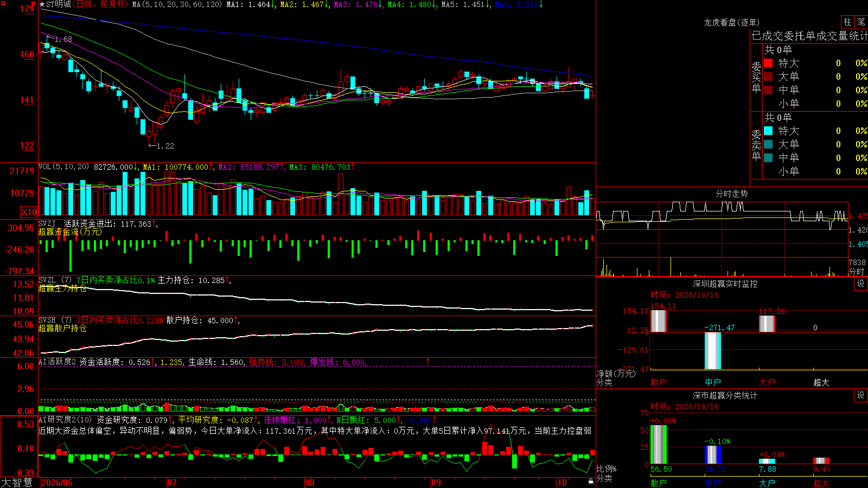Switch 龙虎看盘 to 柱 bar mode
868x488 pixels.
tap(847, 22)
